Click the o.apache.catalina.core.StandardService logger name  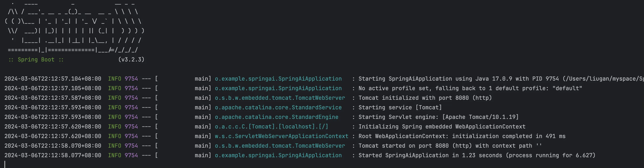278,108
